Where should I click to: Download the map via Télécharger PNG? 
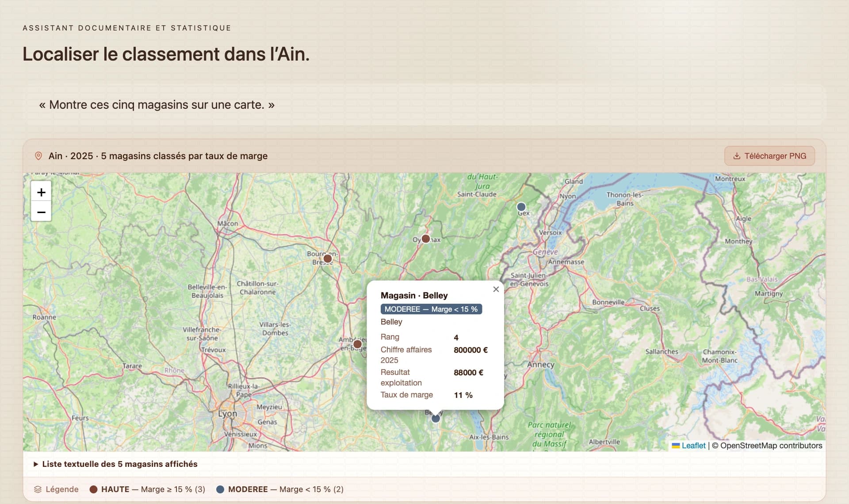[x=769, y=156]
